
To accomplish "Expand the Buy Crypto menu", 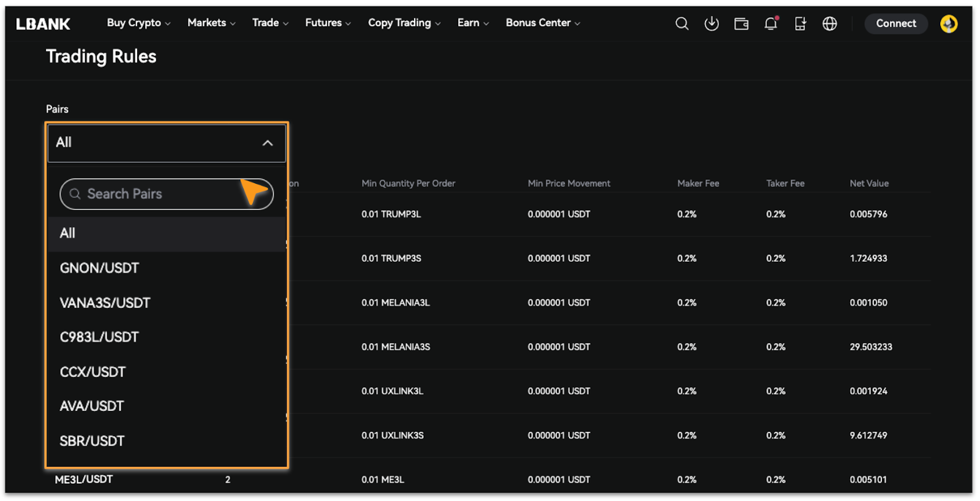I will pyautogui.click(x=138, y=23).
